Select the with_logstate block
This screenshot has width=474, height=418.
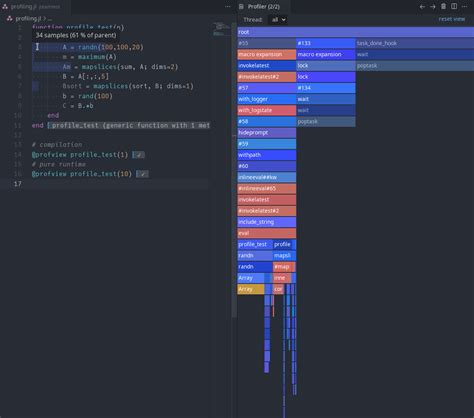point(267,110)
